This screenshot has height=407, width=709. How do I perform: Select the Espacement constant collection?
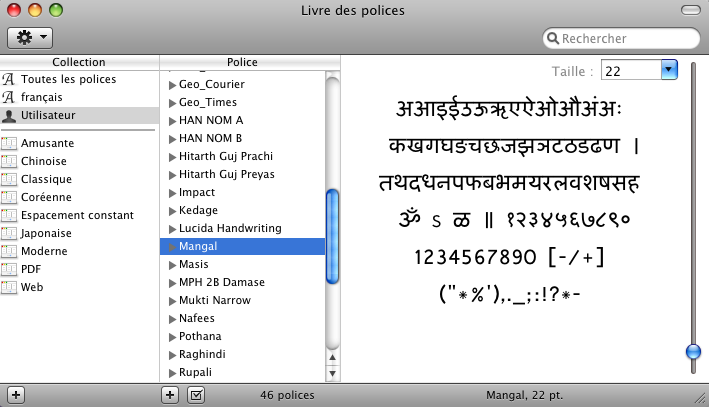point(77,215)
